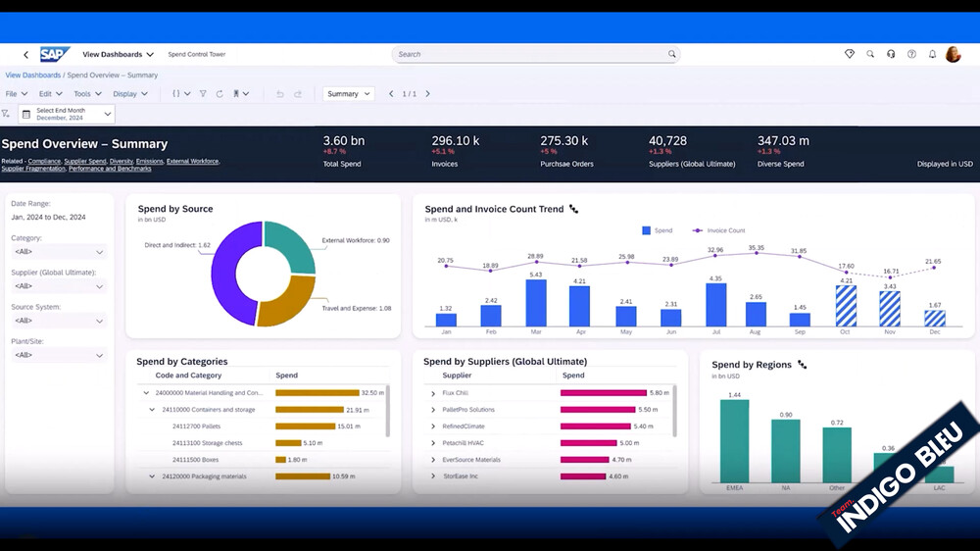This screenshot has height=551, width=980.
Task: Click the blue Spend legend swatch
Action: (x=646, y=230)
